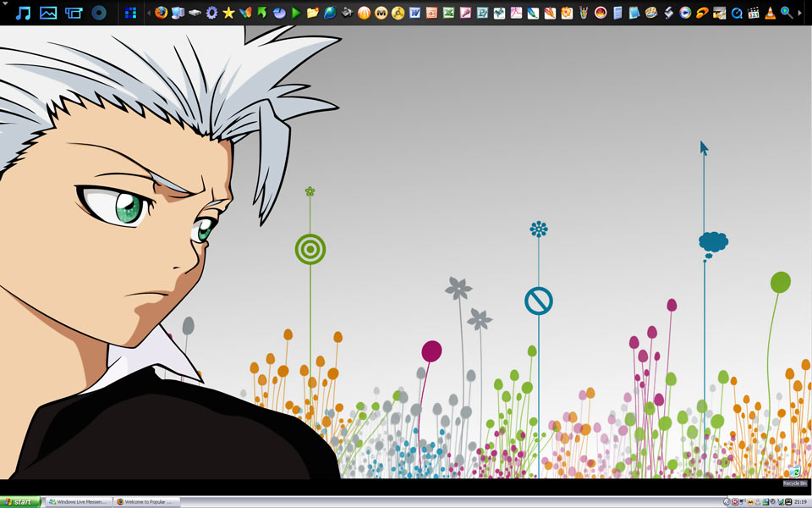Launch Mozilla Firefox from the top bar
Image resolution: width=812 pixels, height=508 pixels.
point(161,13)
